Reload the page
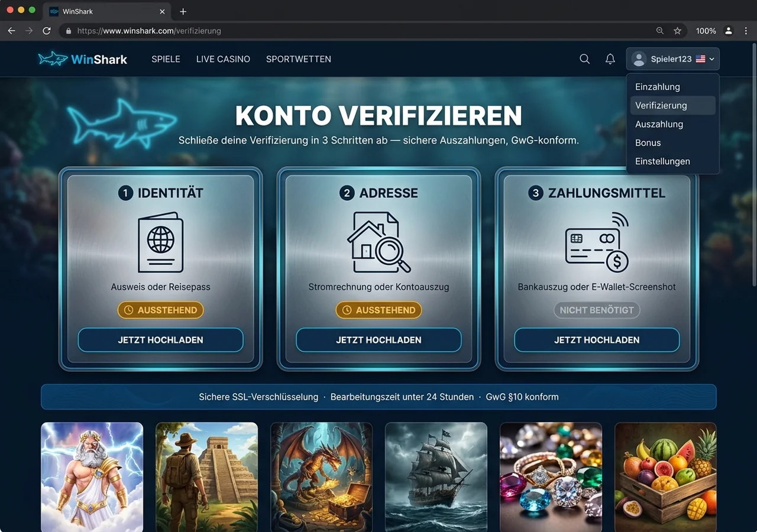Image resolution: width=757 pixels, height=532 pixels. pyautogui.click(x=47, y=31)
